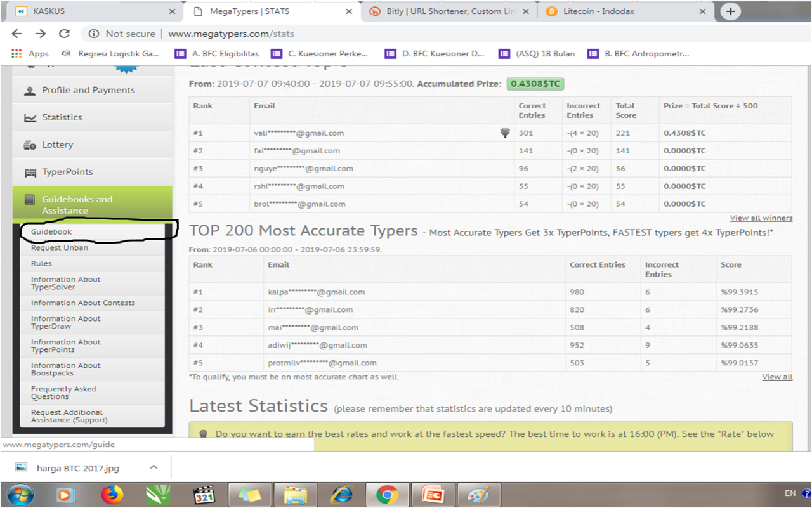The image size is (812, 508).
Task: Open Google Chrome from the taskbar
Action: 386,495
